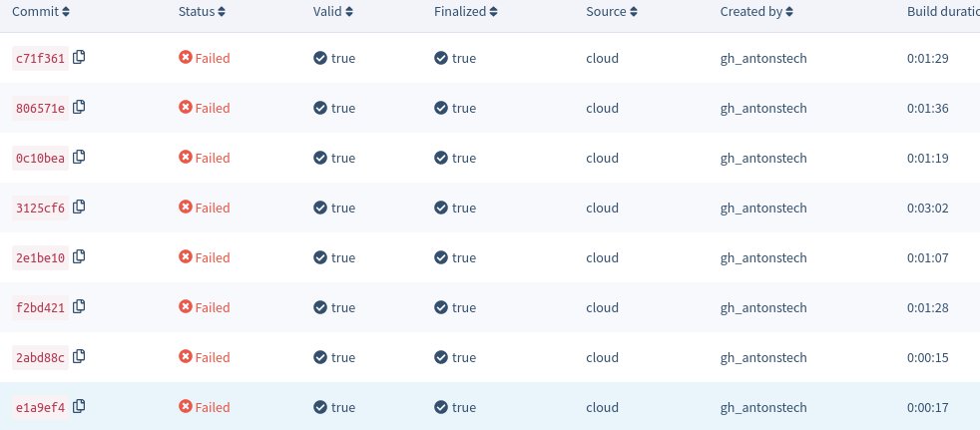
Task: Click build duration 0:01:28
Action: pos(927,307)
